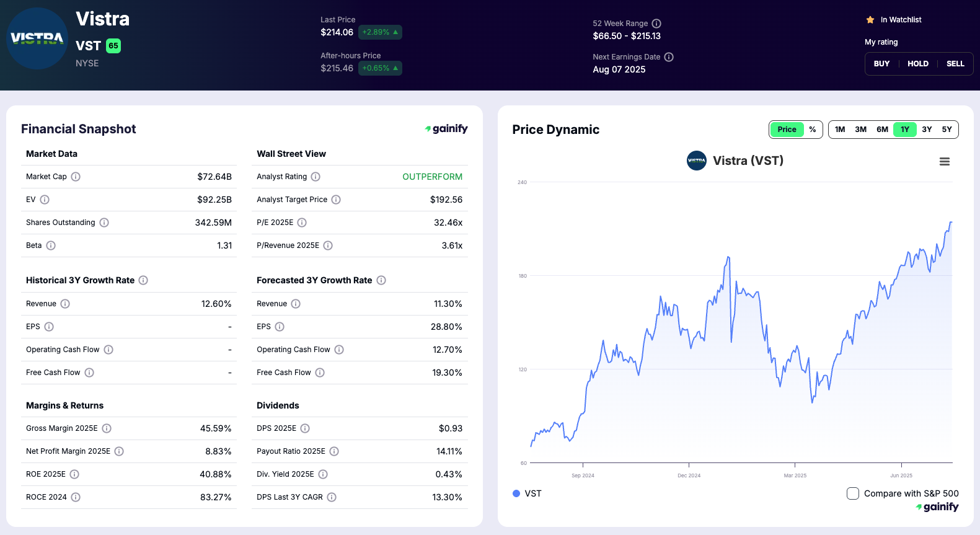Image resolution: width=980 pixels, height=535 pixels.
Task: Open the P/Revenue 2025E info icon
Action: tap(328, 245)
